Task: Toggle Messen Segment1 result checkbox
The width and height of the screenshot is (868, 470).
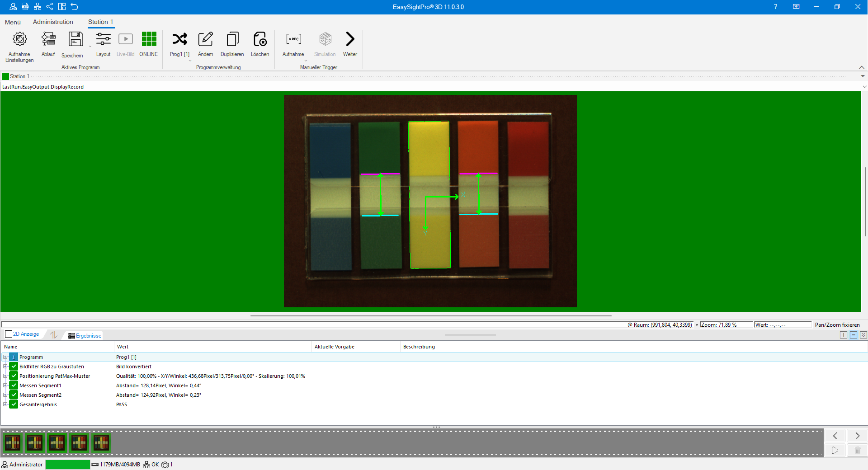Action: (14, 385)
